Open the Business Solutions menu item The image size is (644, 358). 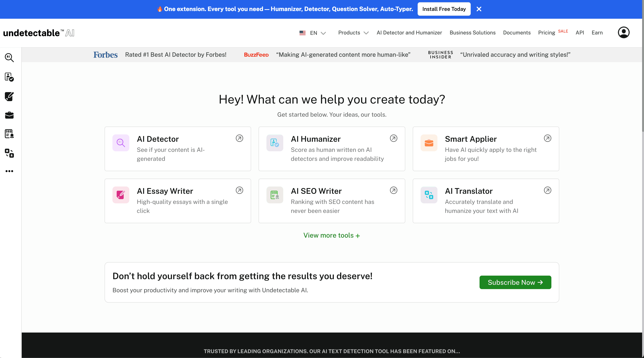472,33
